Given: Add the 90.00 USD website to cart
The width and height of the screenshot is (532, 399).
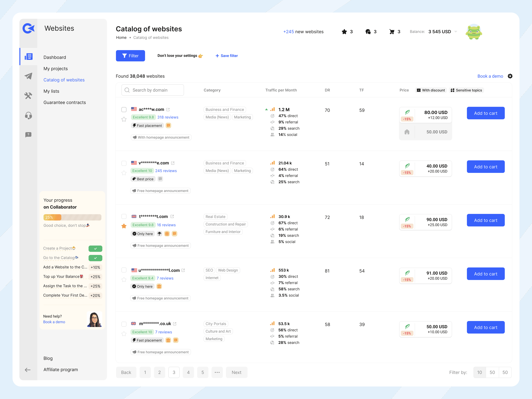Looking at the screenshot, I should tap(486, 220).
